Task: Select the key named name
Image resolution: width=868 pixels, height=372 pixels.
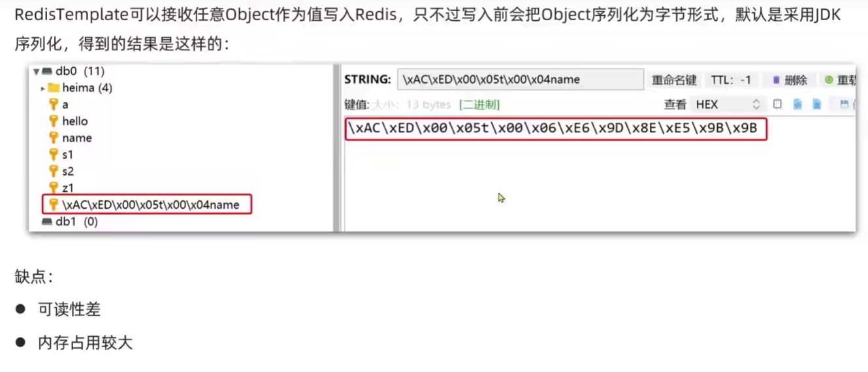Action: (76, 138)
